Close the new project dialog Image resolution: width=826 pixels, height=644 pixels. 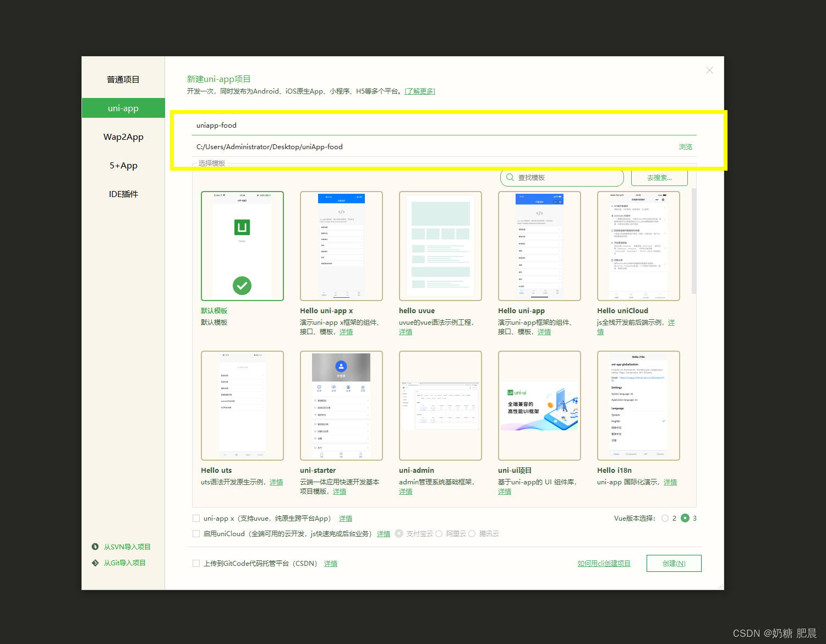pyautogui.click(x=709, y=70)
